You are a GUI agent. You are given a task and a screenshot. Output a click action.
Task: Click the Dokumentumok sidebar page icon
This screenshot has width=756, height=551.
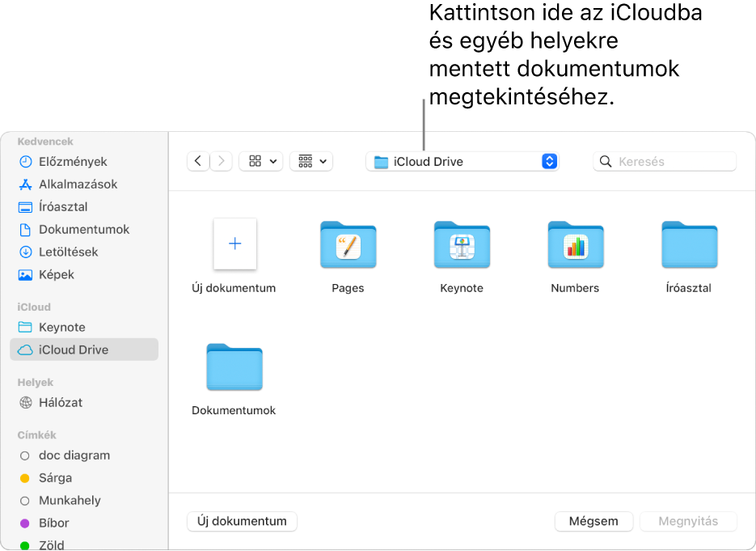25,230
